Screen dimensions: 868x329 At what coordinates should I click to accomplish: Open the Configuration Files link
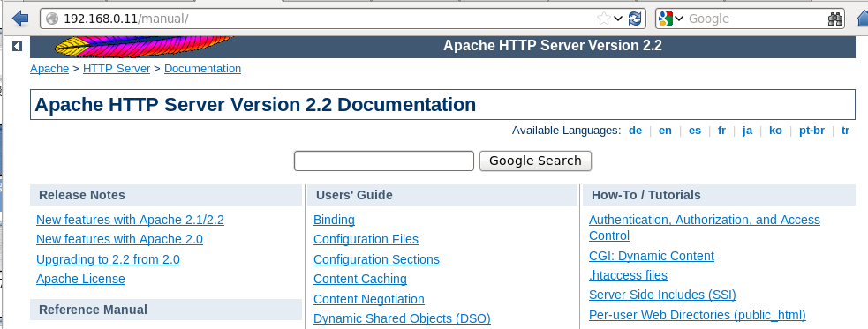click(366, 239)
